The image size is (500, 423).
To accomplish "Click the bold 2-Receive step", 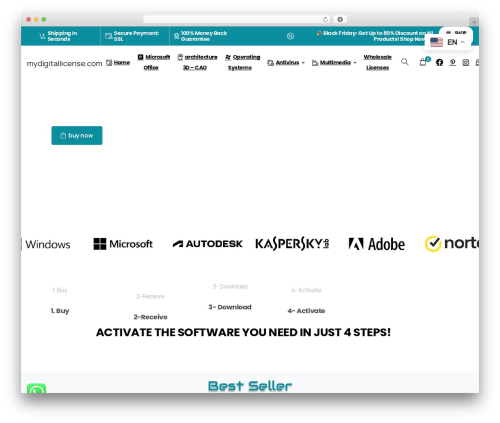I will coord(150,317).
